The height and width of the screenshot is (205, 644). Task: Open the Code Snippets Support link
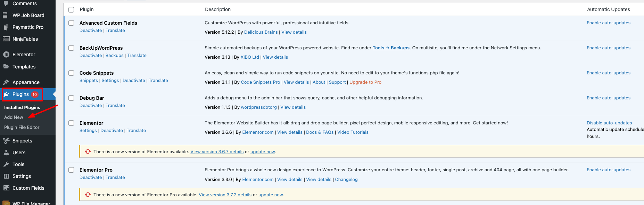[x=337, y=82]
